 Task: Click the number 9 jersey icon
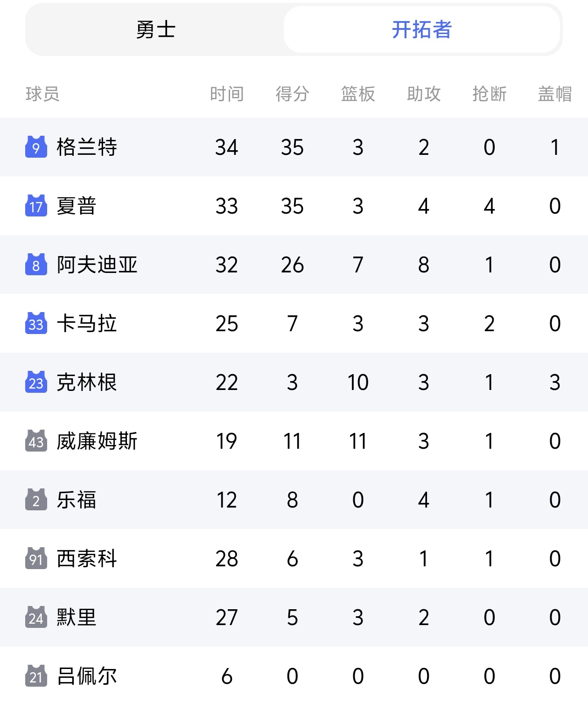[x=36, y=147]
